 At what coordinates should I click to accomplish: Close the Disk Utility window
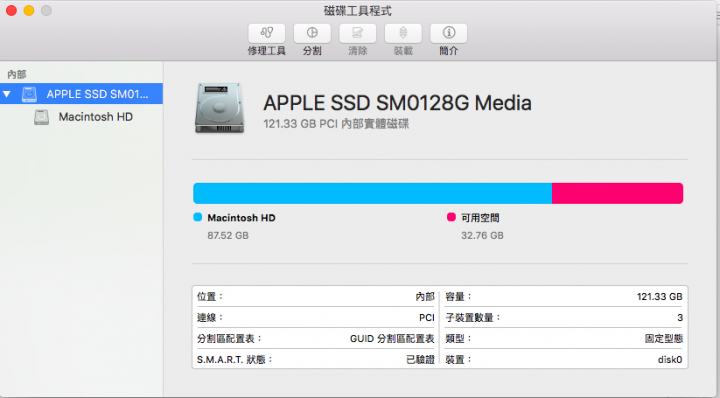click(11, 11)
